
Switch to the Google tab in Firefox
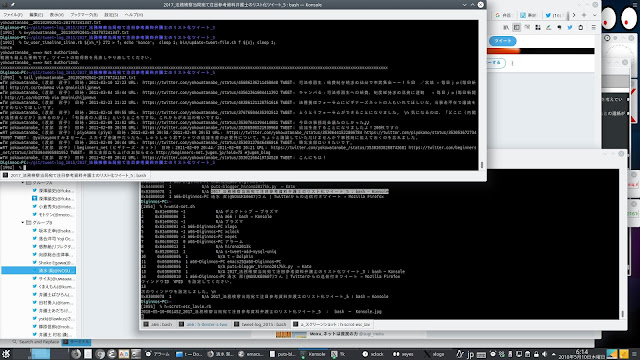tap(503, 15)
